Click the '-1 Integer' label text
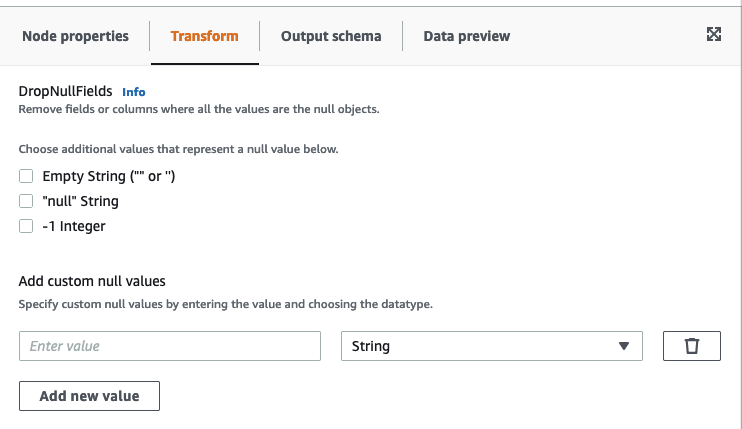742x429 pixels. (73, 226)
